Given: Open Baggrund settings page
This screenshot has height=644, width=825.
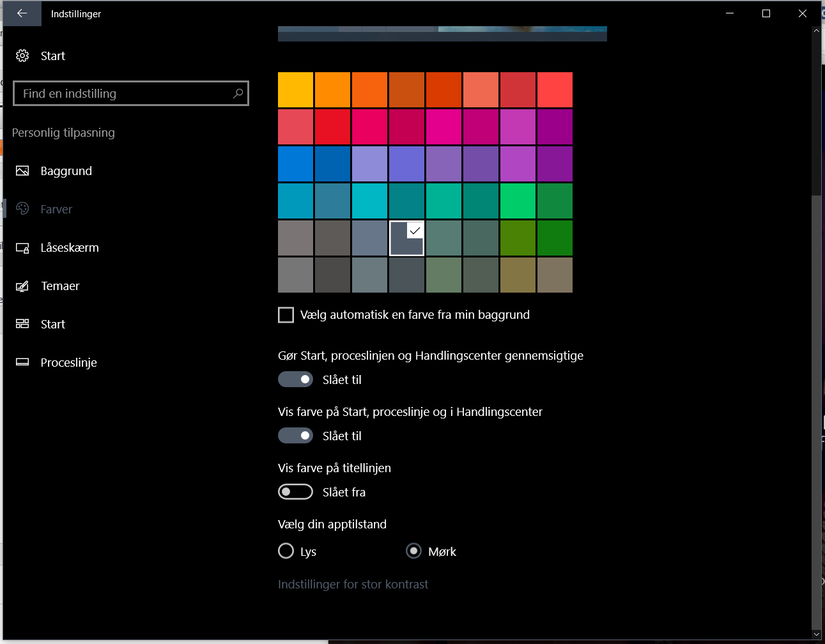Looking at the screenshot, I should coord(66,171).
